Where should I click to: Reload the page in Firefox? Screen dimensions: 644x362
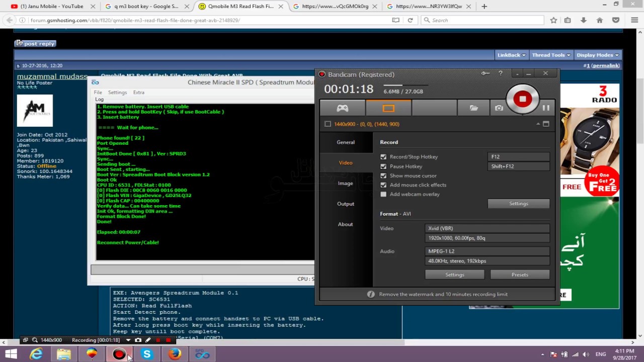tap(410, 20)
